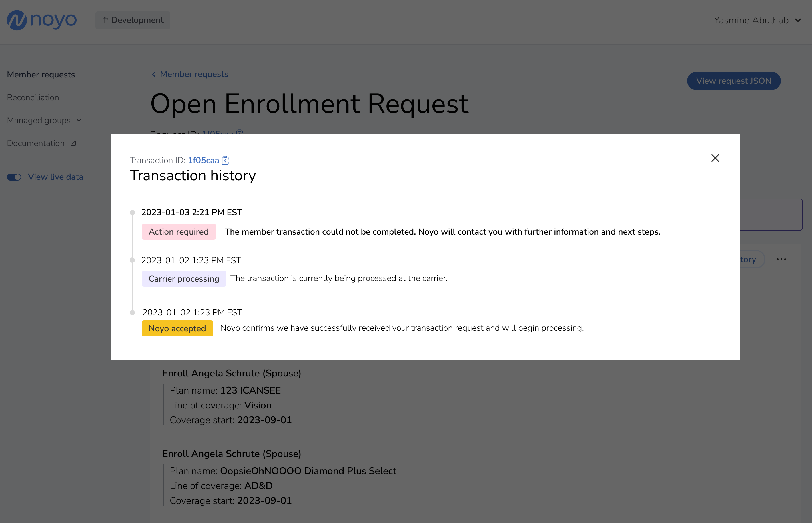Click the timeline dot for 2023-01-03 entry
This screenshot has width=812, height=523.
point(132,213)
